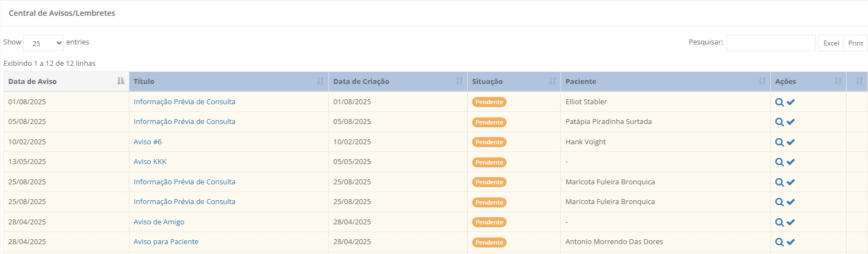Mark Aviso de Amigo as completed
Viewport: 868px width, 254px height.
pos(791,222)
